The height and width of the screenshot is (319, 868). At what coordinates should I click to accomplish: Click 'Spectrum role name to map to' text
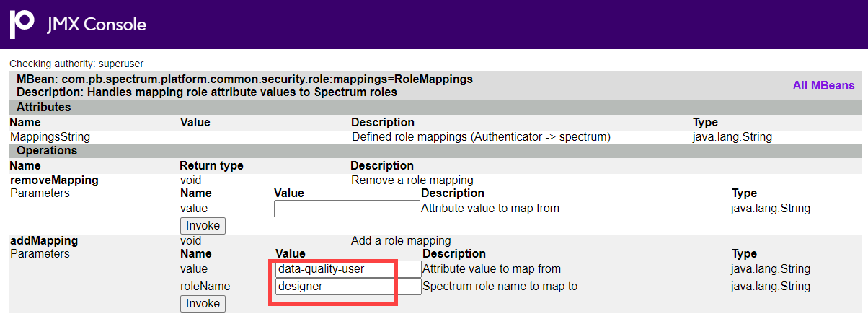(500, 287)
